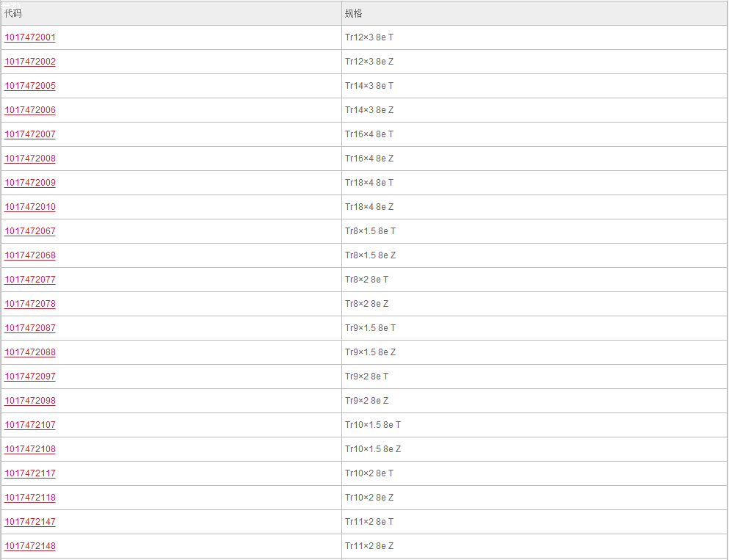Select the Tr12×3 8e T specification cell
The image size is (729, 560).
tap(534, 37)
